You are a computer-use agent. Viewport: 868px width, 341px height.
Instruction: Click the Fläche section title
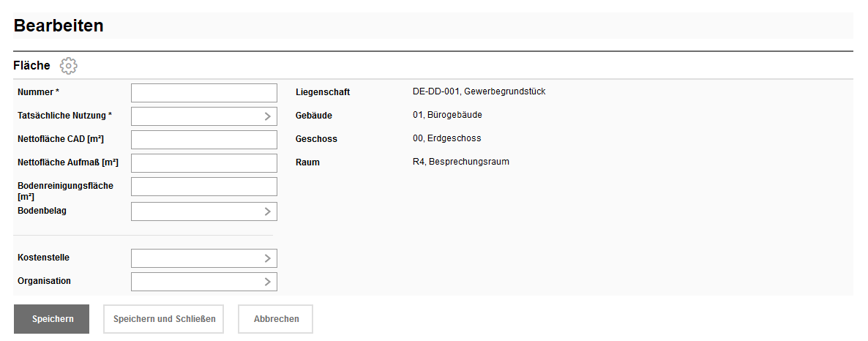[x=31, y=65]
